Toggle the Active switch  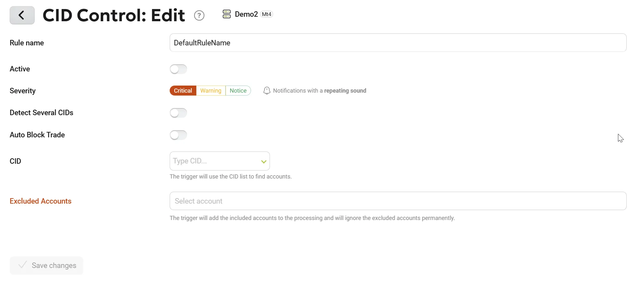178,69
